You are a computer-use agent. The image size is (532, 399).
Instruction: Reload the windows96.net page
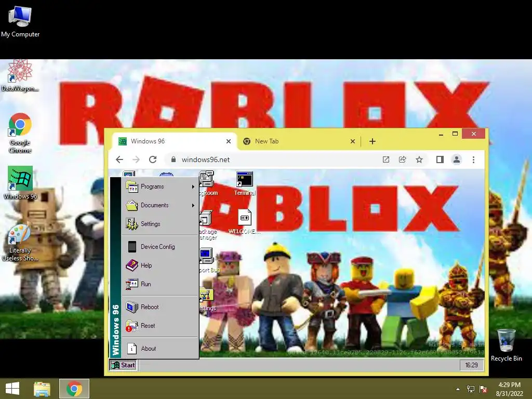point(153,159)
